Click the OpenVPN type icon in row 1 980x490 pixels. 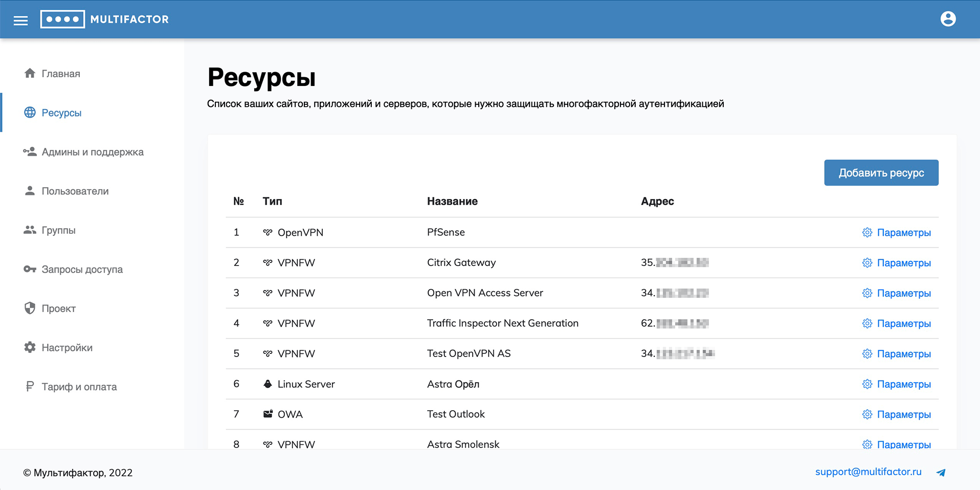point(268,233)
